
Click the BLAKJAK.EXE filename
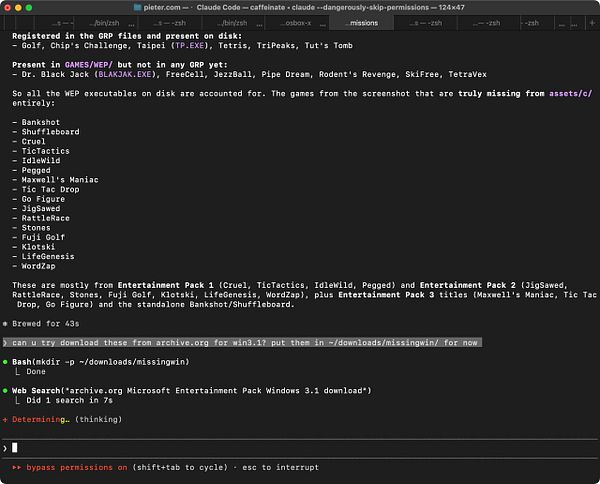point(125,74)
